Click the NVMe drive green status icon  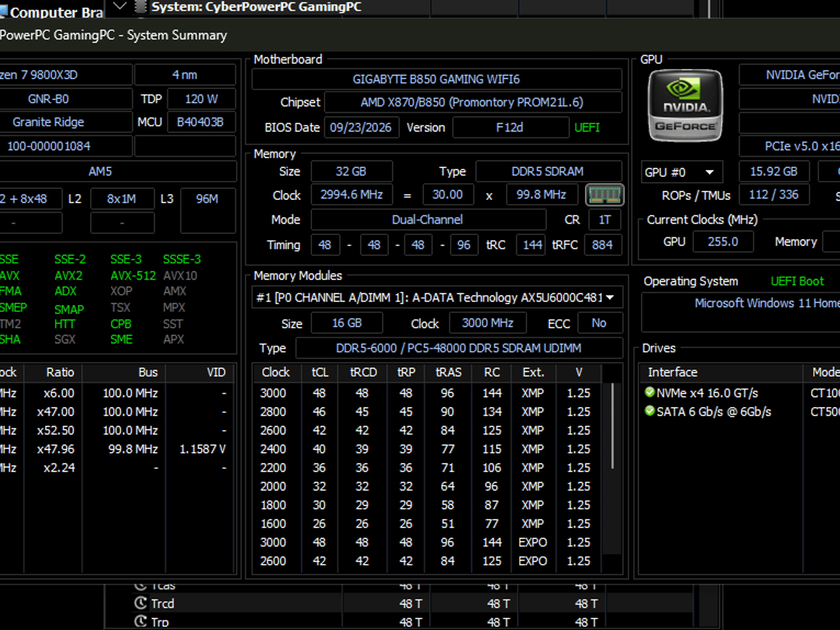[x=649, y=392]
